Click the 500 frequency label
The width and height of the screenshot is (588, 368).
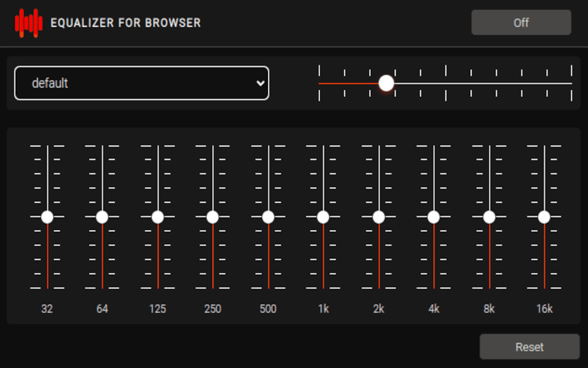click(x=268, y=309)
